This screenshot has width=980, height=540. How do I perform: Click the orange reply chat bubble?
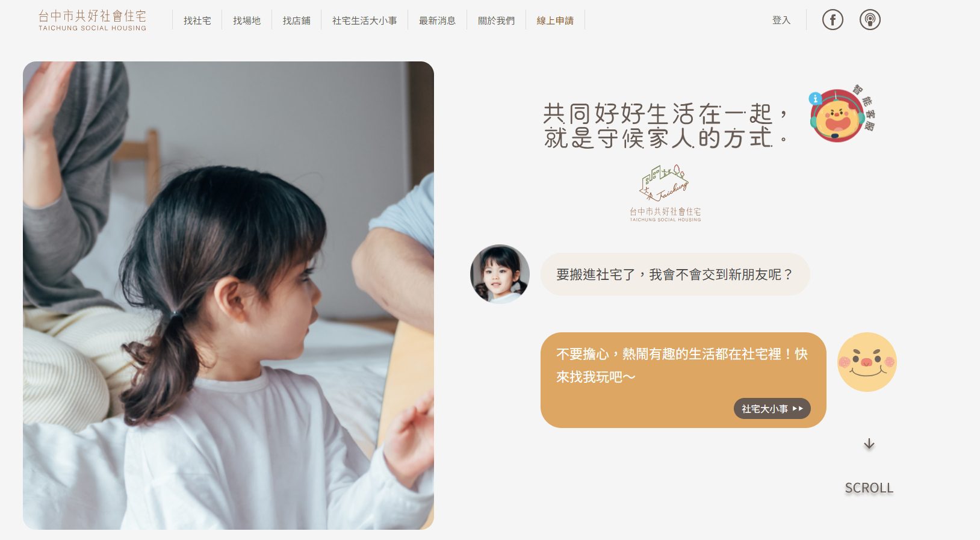point(683,380)
